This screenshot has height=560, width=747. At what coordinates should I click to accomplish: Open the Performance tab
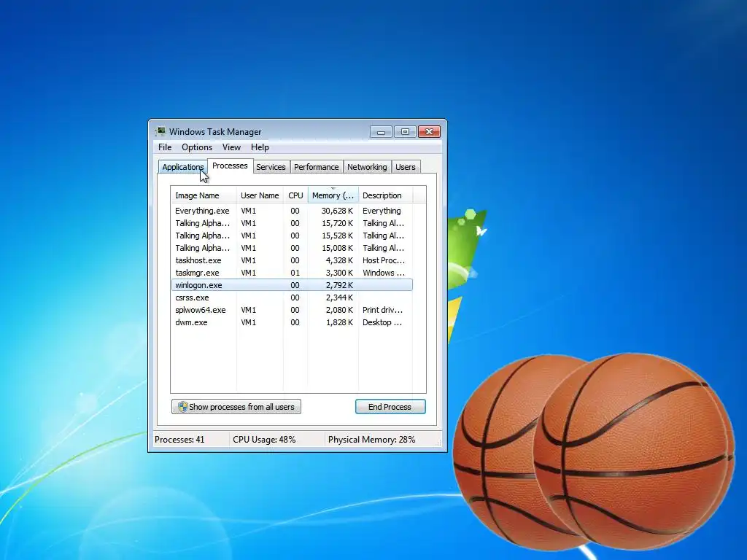click(317, 167)
